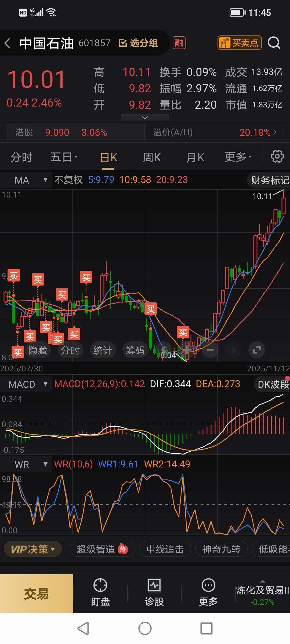Tap the large 10.01 current price

(36, 79)
